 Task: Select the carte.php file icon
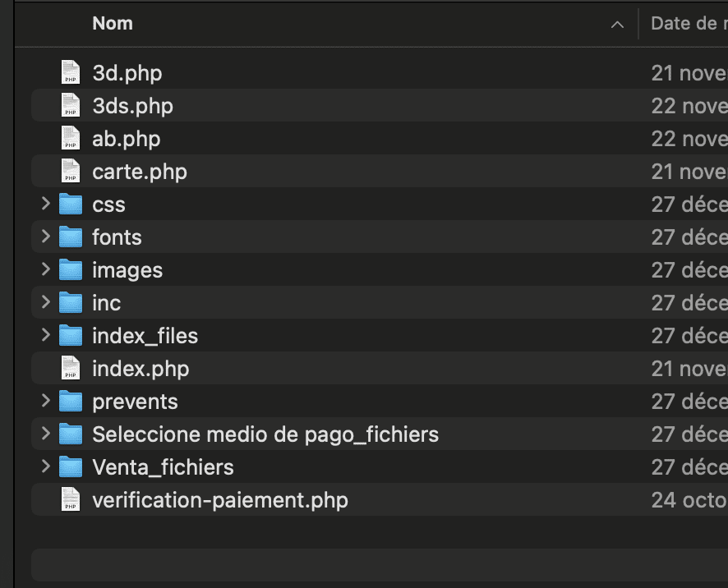[x=71, y=172]
